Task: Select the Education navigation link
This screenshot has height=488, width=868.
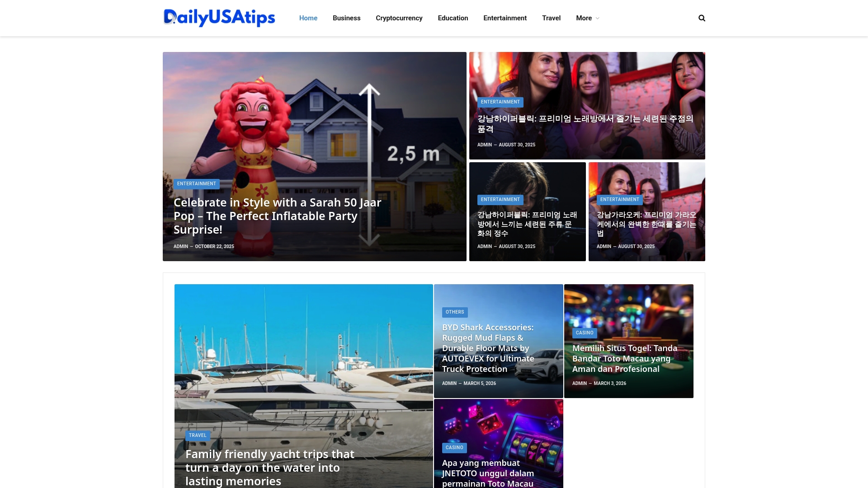Action: pyautogui.click(x=453, y=18)
